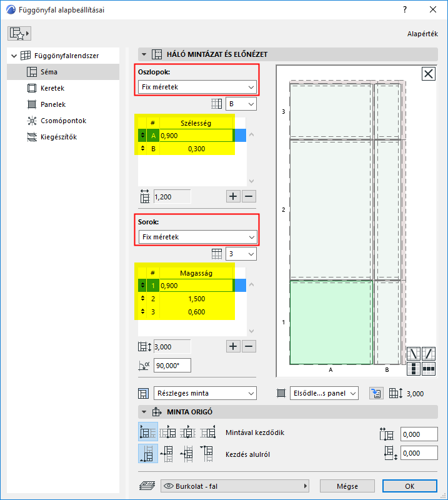The height and width of the screenshot is (500, 448).
Task: Click the grid angle field 90,000°
Action: [172, 366]
